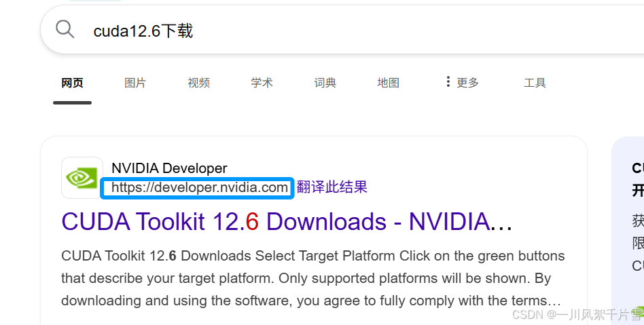The image size is (644, 325).
Task: Open the 词典 tab
Action: [x=325, y=83]
